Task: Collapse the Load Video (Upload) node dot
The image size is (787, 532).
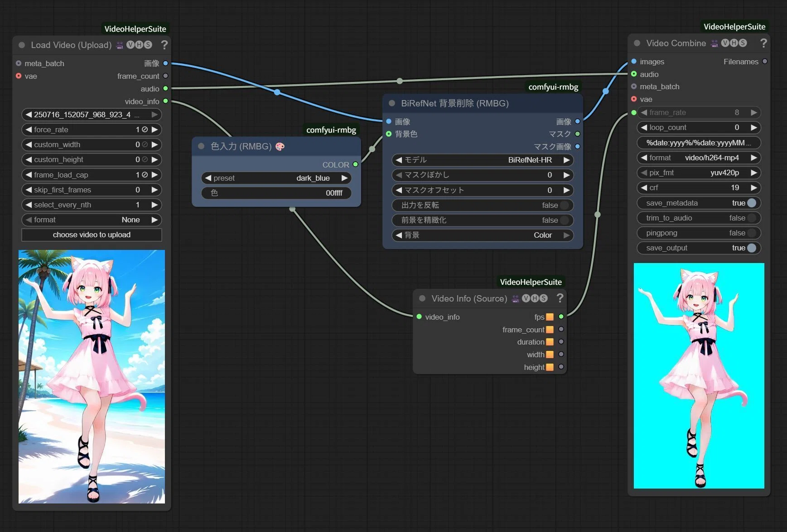Action: (22, 45)
